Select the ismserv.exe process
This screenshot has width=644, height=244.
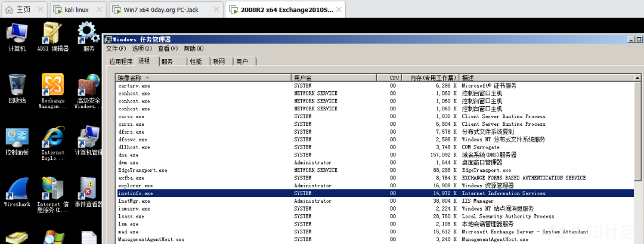375,209
